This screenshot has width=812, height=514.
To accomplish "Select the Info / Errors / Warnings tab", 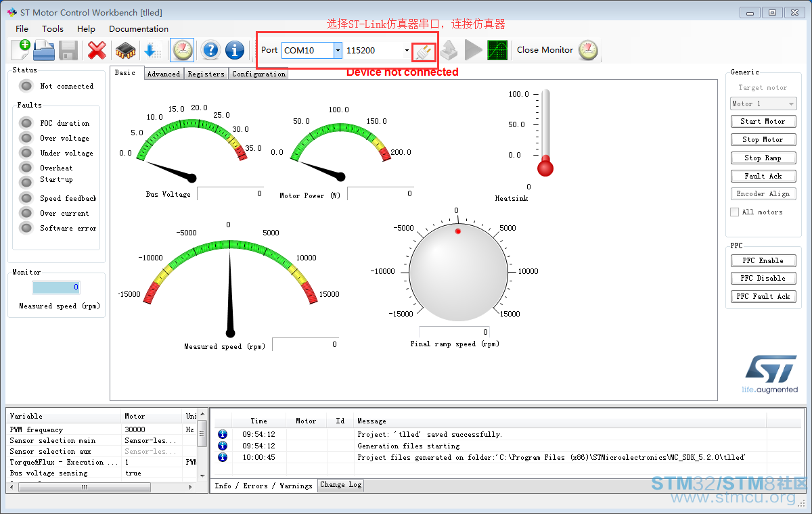I will [264, 486].
